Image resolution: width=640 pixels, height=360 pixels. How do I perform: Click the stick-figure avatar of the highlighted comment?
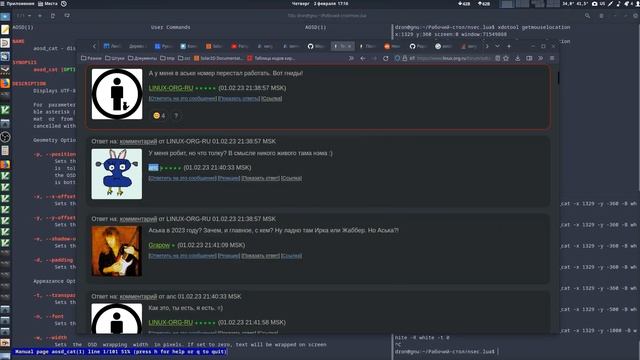coord(117,94)
